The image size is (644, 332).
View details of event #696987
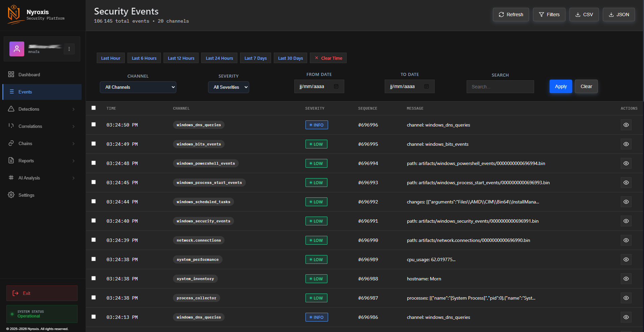click(626, 298)
